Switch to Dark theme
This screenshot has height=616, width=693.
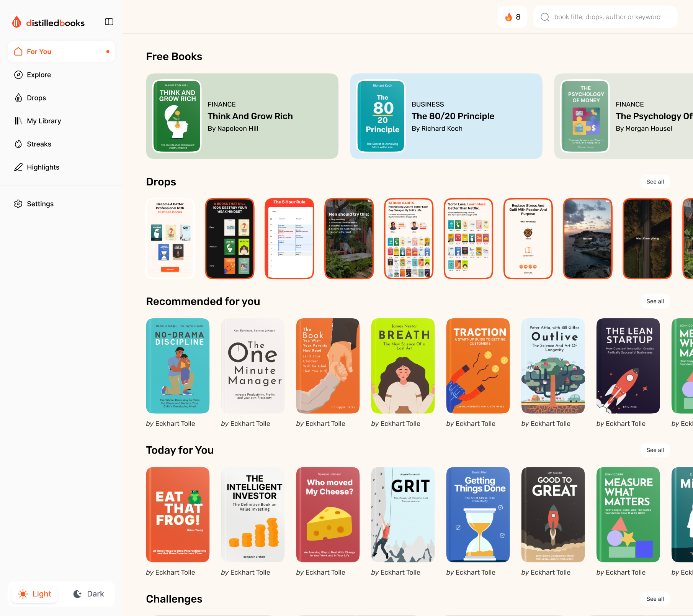(x=88, y=594)
